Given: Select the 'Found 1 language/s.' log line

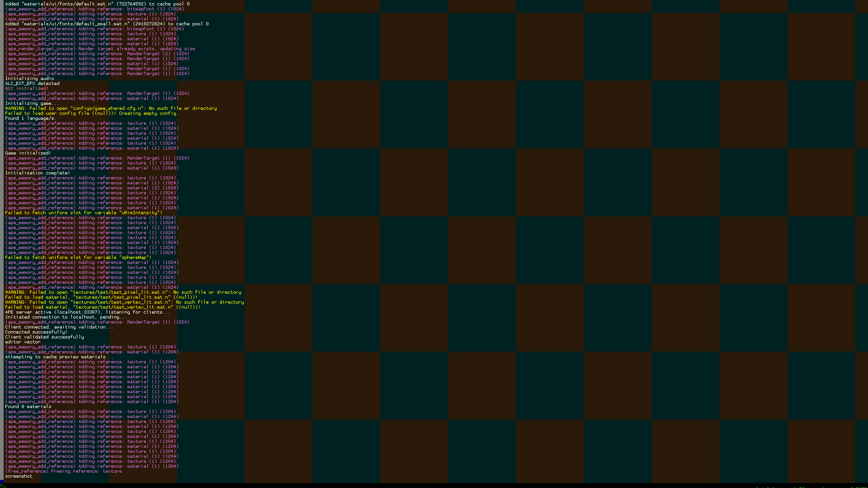Looking at the screenshot, I should tap(30, 118).
